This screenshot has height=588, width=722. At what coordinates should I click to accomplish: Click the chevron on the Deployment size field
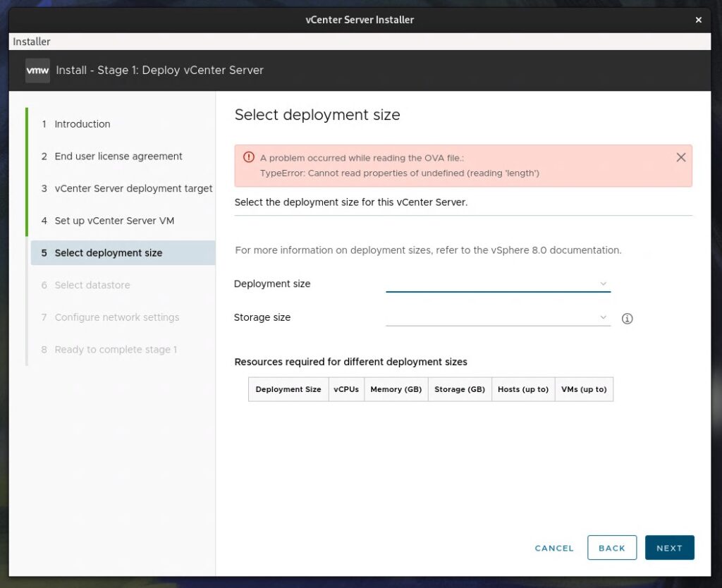click(x=604, y=283)
